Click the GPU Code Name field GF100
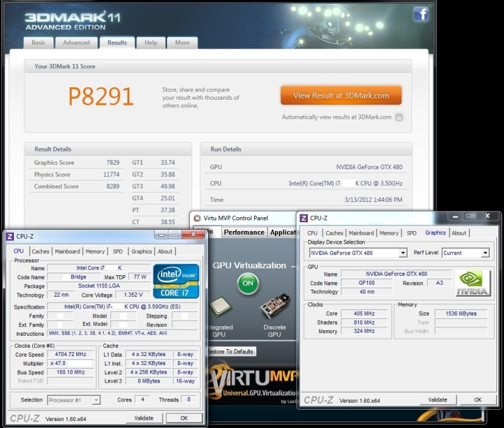This screenshot has height=428, width=504. pyautogui.click(x=366, y=283)
